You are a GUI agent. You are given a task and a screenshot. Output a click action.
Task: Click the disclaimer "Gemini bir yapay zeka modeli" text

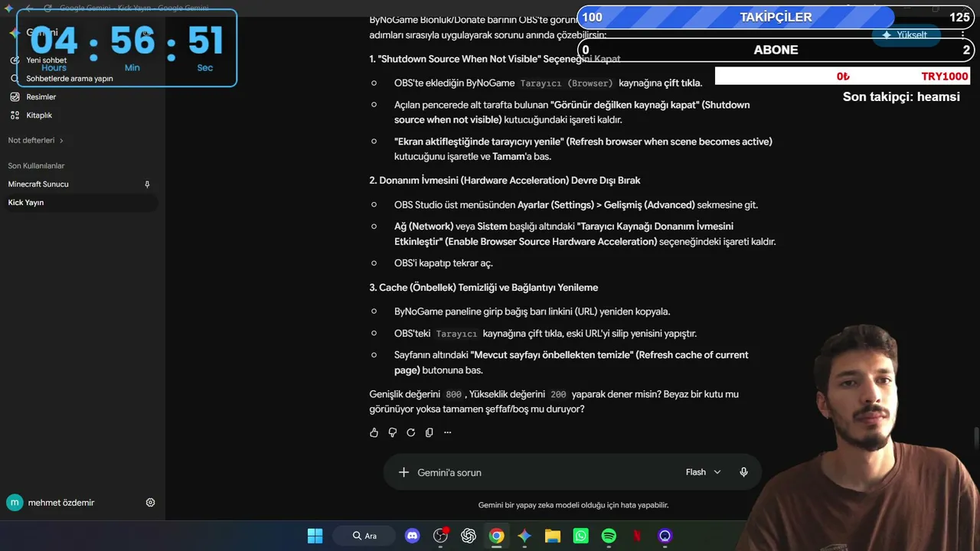click(x=573, y=505)
